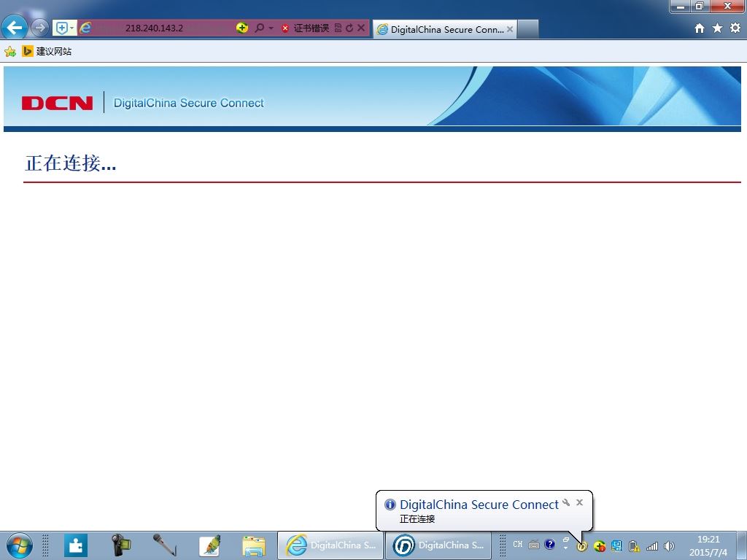
Task: Open the 建议网站 suggested sites link
Action: (47, 52)
